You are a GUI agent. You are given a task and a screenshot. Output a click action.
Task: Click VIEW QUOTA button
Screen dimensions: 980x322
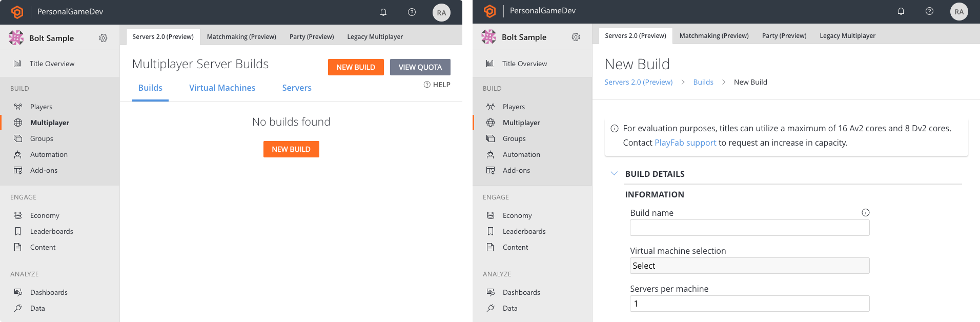click(420, 67)
